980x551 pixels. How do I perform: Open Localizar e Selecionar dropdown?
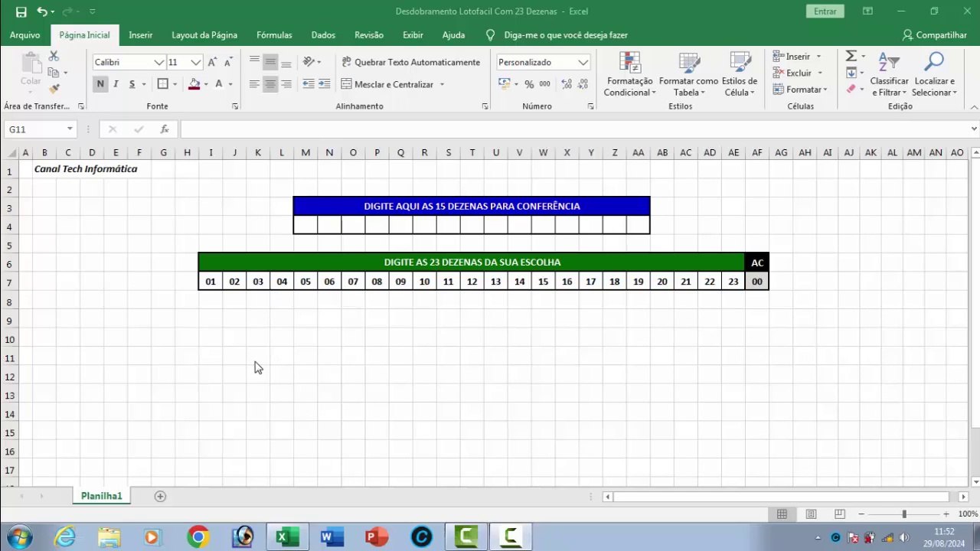[934, 75]
